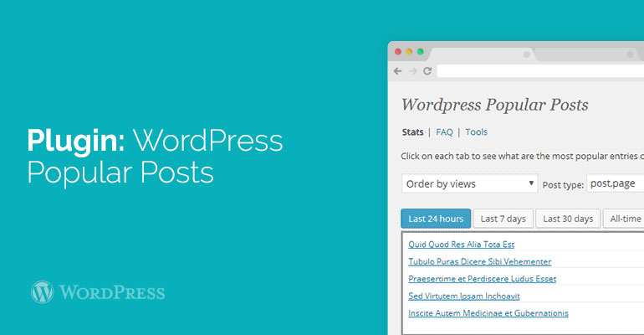Viewport: 644px width, 335px height.
Task: Reload the page with the refresh icon
Action: pos(427,71)
